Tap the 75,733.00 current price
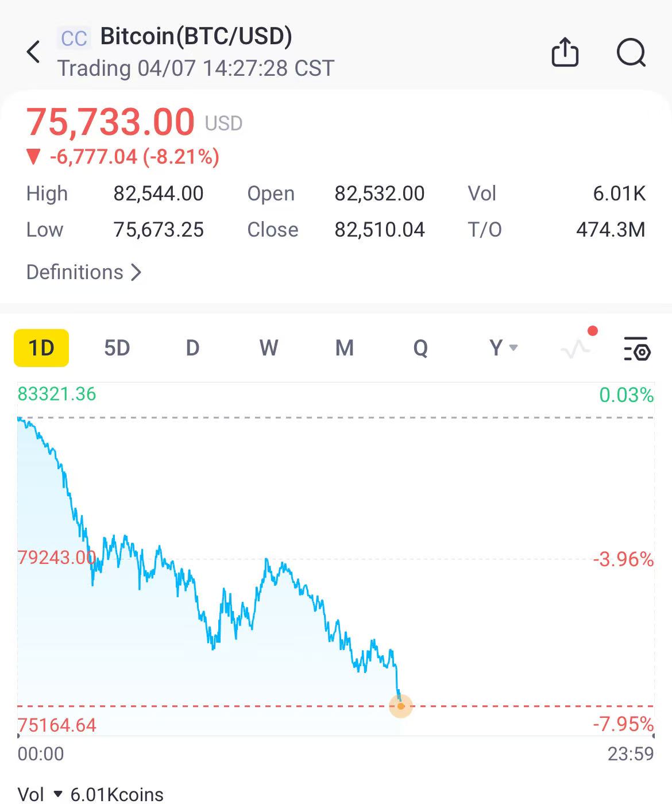Viewport: 672px width, 804px height. coord(111,122)
